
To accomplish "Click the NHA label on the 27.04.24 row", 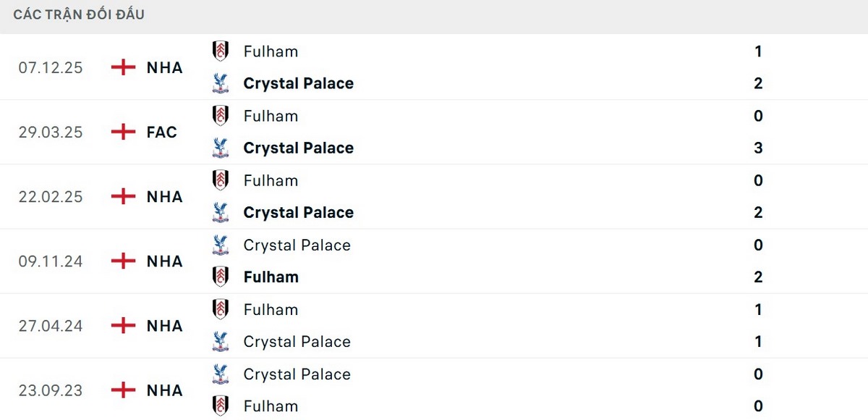I will [164, 326].
